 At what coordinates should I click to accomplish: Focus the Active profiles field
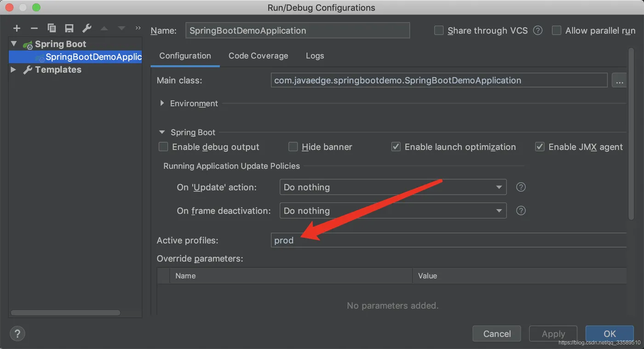point(448,240)
